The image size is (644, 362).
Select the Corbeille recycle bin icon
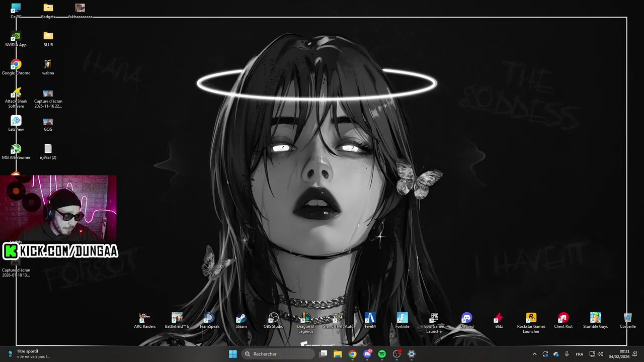click(628, 321)
